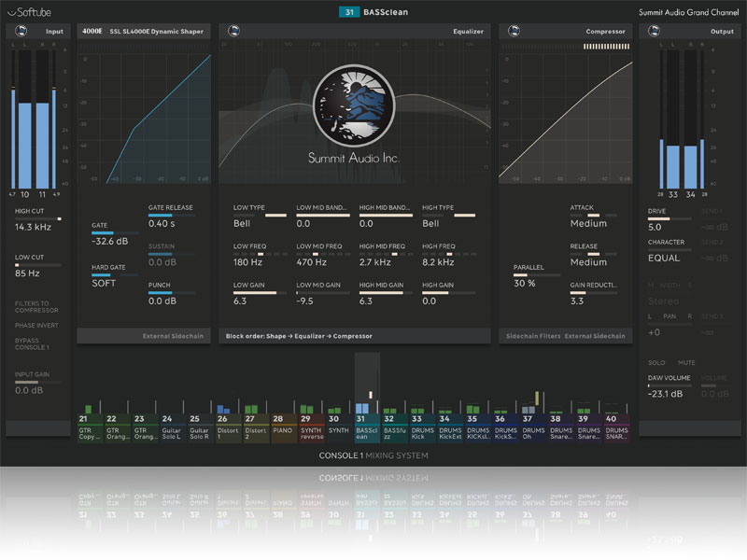Open the Character EQUAL selector

[664, 258]
